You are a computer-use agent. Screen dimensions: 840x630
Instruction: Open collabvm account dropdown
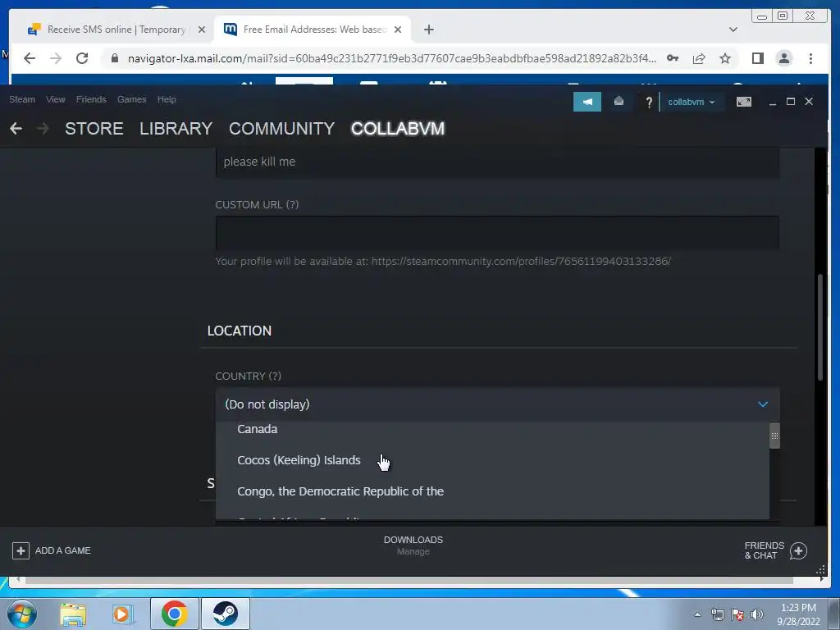tap(691, 102)
